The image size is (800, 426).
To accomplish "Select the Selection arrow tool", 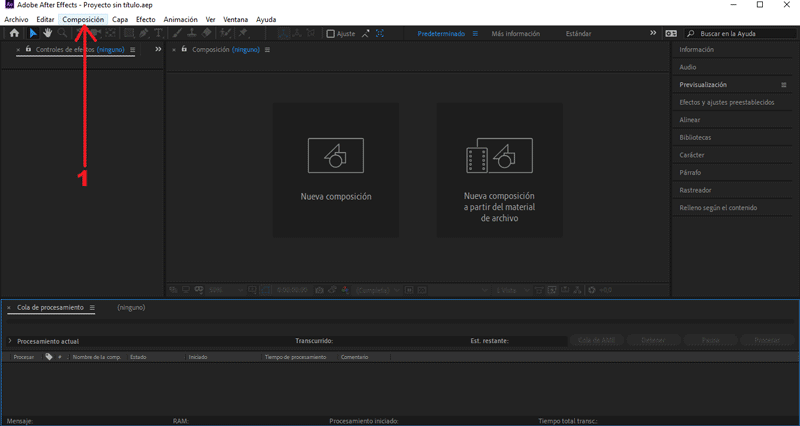I will click(x=32, y=34).
